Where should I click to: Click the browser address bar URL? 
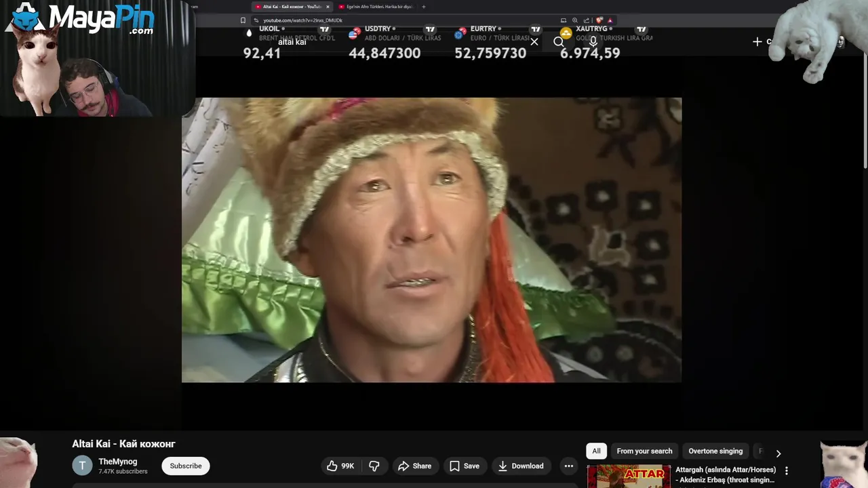tap(302, 20)
